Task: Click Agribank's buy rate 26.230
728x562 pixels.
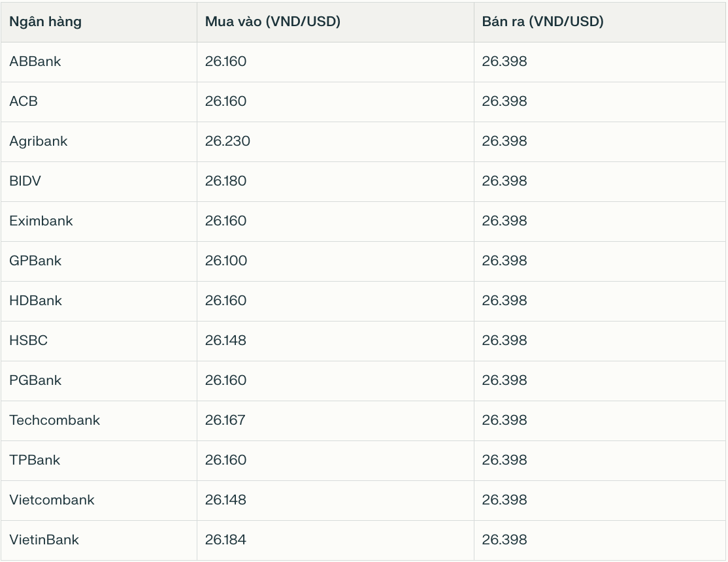Action: [227, 141]
